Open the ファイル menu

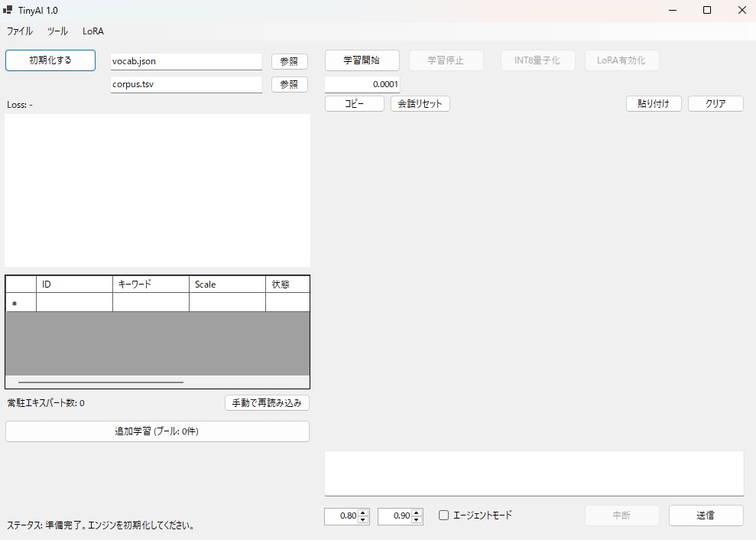(x=20, y=31)
